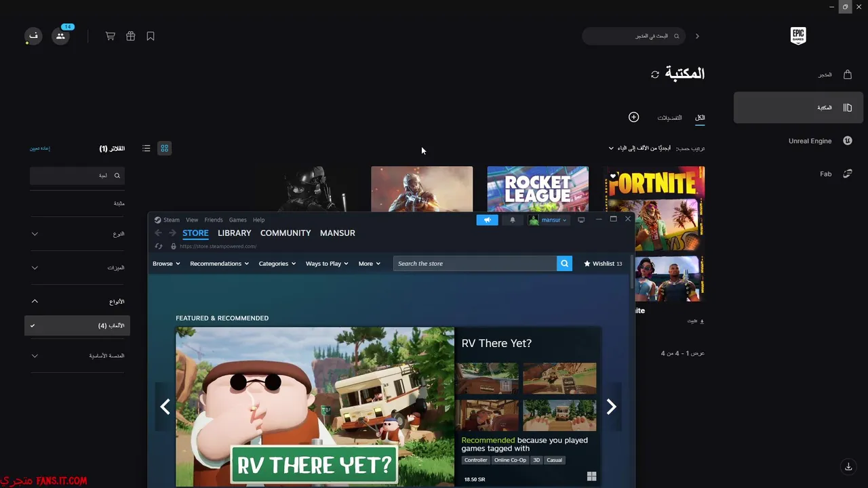
Task: Click Steam's Big Picture monitor icon
Action: point(581,220)
